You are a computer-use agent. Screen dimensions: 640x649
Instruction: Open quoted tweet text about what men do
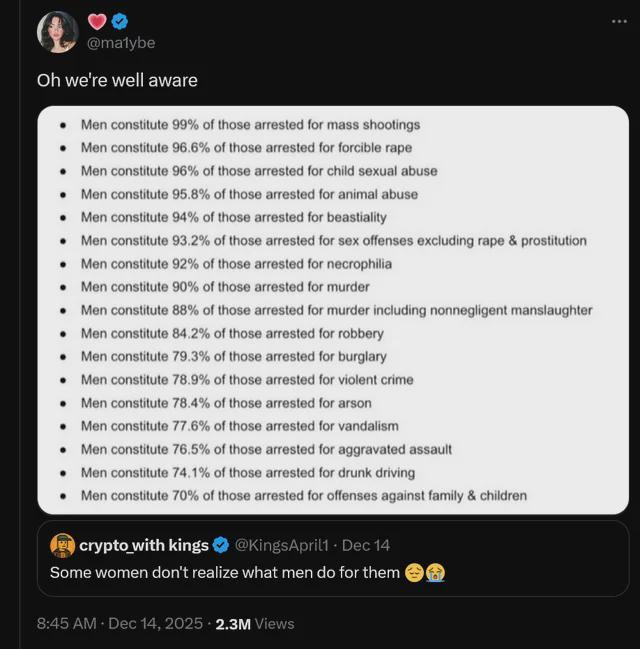click(225, 573)
